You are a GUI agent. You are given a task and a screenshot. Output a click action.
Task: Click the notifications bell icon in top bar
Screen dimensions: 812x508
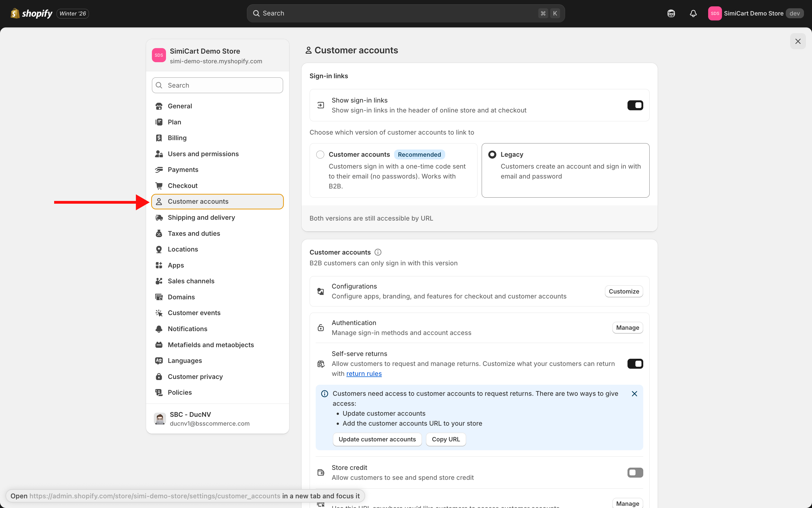coord(693,14)
